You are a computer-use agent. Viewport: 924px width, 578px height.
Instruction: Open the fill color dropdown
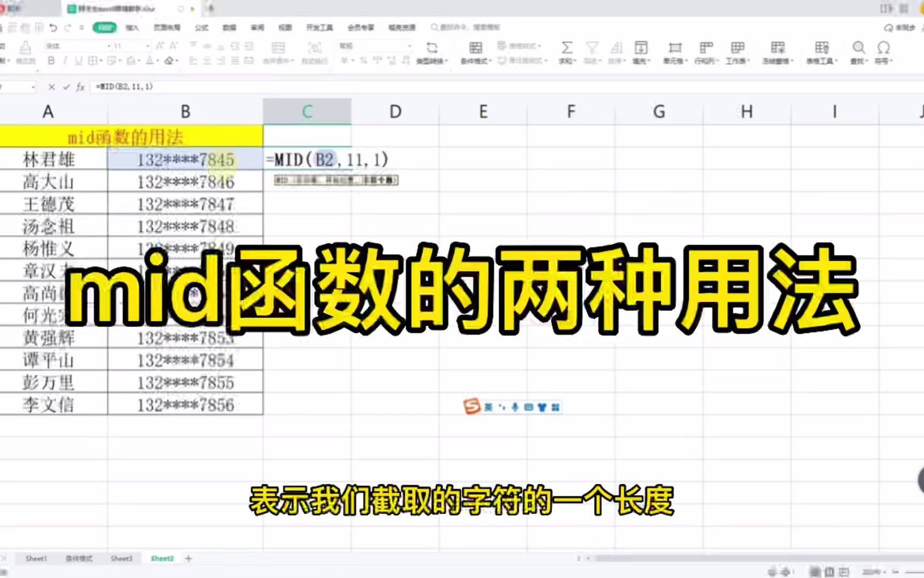133,60
